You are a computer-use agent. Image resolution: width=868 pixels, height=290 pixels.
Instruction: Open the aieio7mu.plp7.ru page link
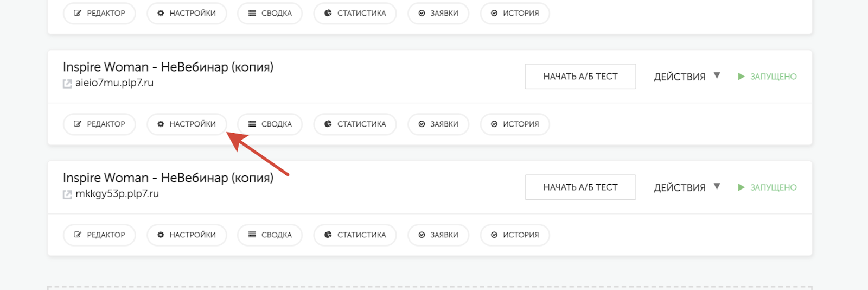(x=114, y=83)
